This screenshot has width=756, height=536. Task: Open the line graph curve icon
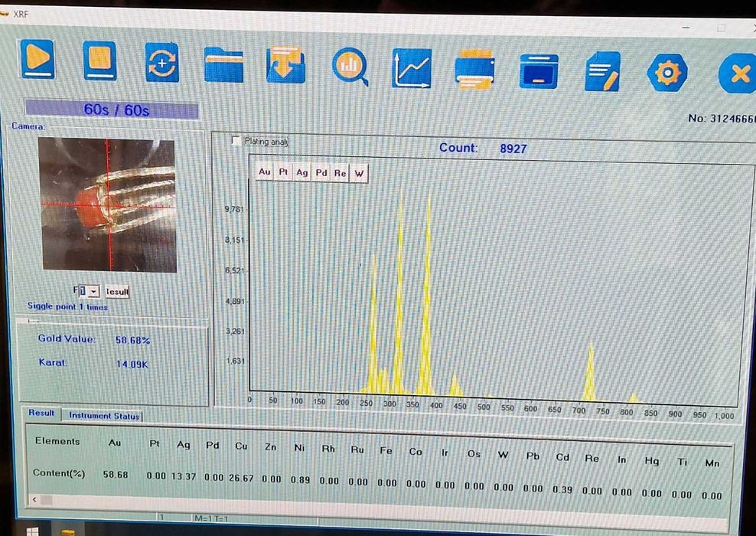[411, 68]
